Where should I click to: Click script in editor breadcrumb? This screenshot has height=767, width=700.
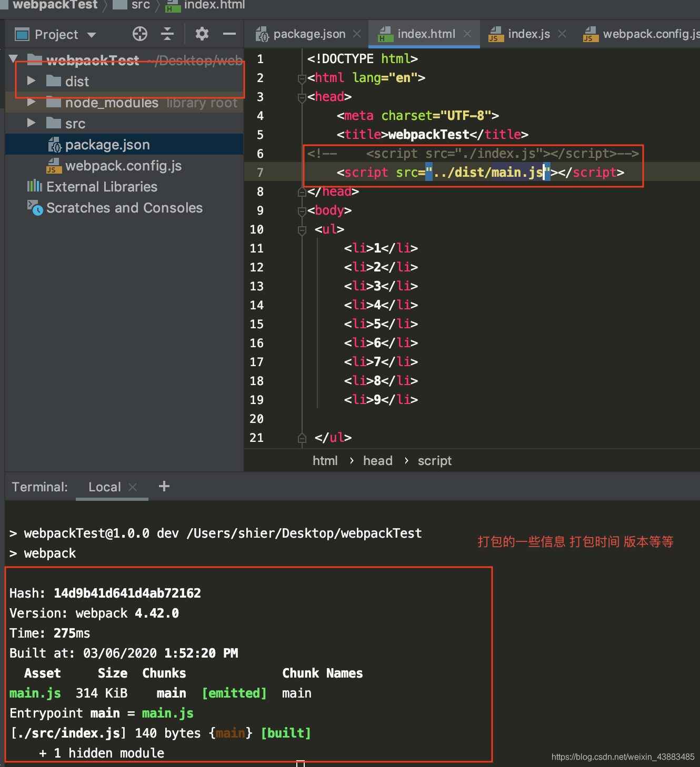pos(435,461)
